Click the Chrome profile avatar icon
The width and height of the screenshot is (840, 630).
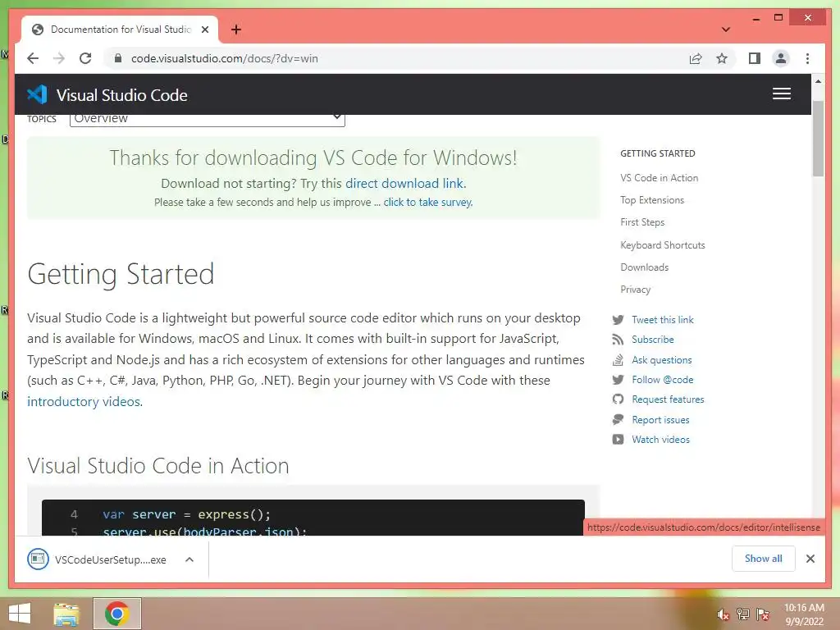coord(781,58)
